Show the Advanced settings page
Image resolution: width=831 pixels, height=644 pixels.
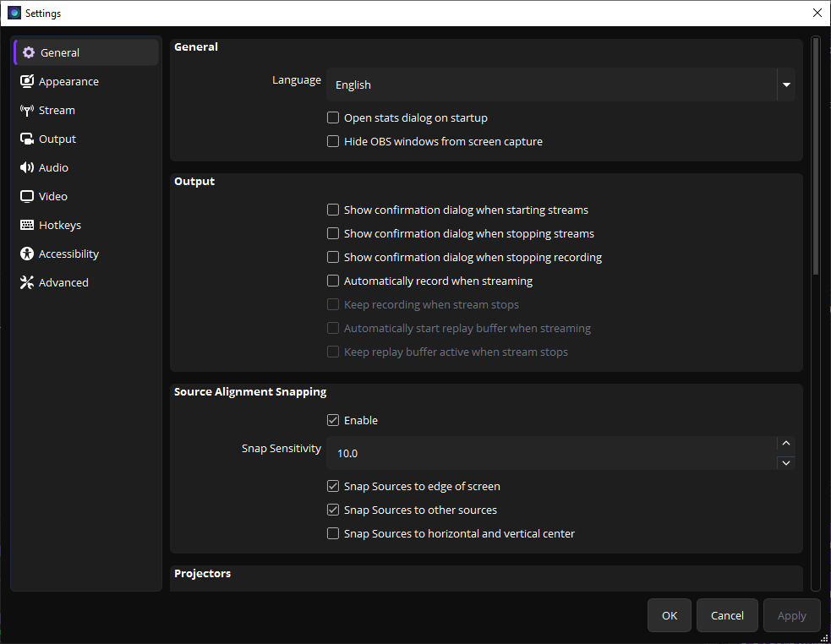click(x=86, y=282)
